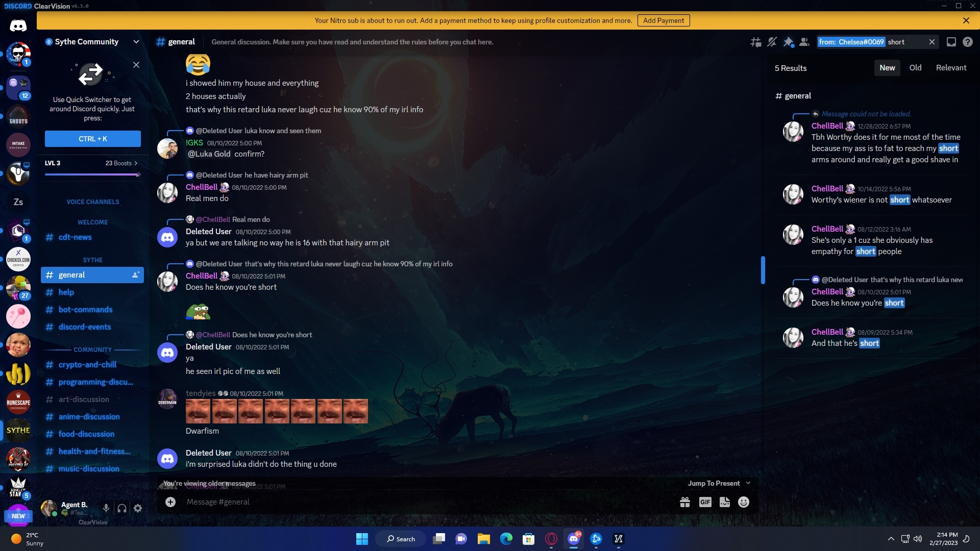This screenshot has height=551, width=980.
Task: Toggle member list visibility
Action: coord(804,42)
